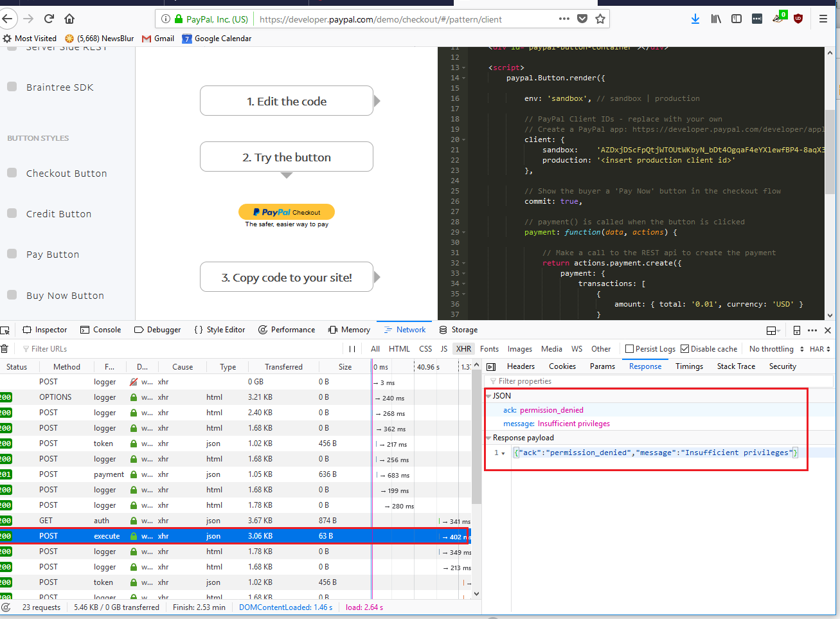Fold code at line 14
Image resolution: width=840 pixels, height=619 pixels.
click(x=464, y=78)
